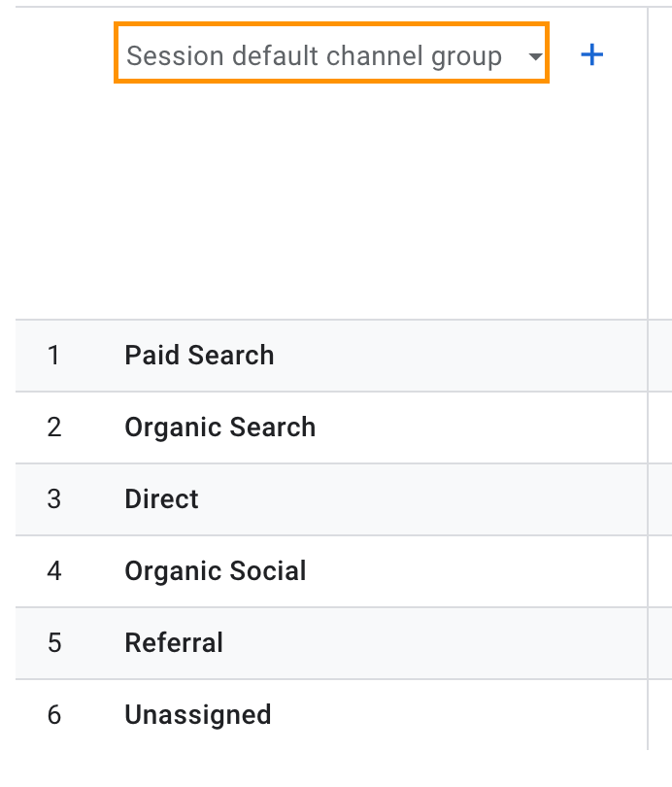
Task: Click row number 2 beside Organic Search
Action: tap(53, 428)
